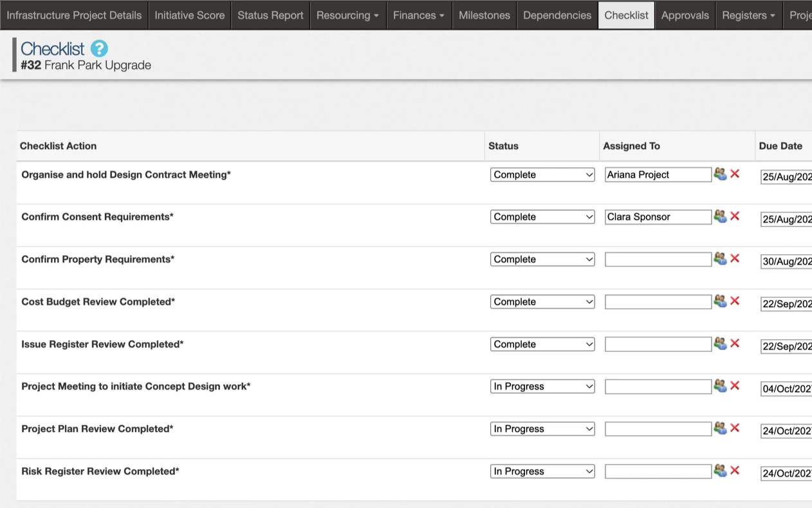This screenshot has height=508, width=812.
Task: Click the text Issue Register Review Completed*
Action: pos(102,344)
